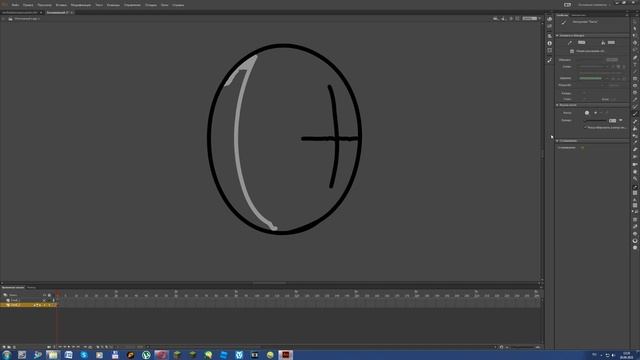Open the workspace switcher dropdown
Image resolution: width=640 pixels, height=360 pixels.
[x=594, y=5]
